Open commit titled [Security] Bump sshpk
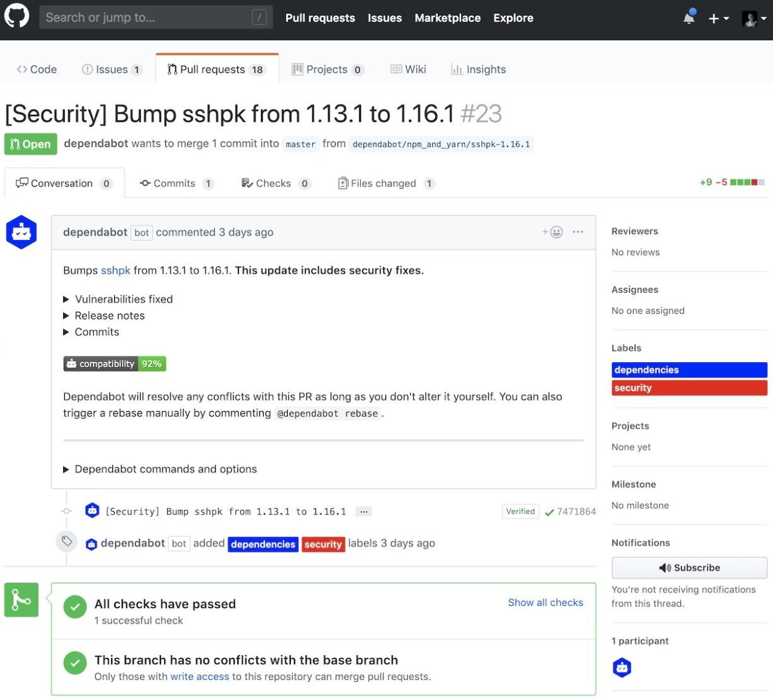The width and height of the screenshot is (773, 700). click(x=225, y=511)
